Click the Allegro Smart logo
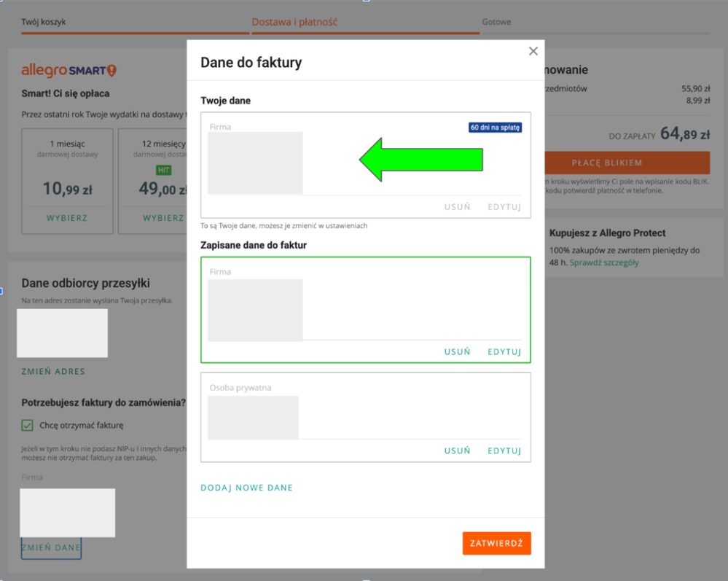Viewport: 728px width, 581px height. click(x=69, y=71)
